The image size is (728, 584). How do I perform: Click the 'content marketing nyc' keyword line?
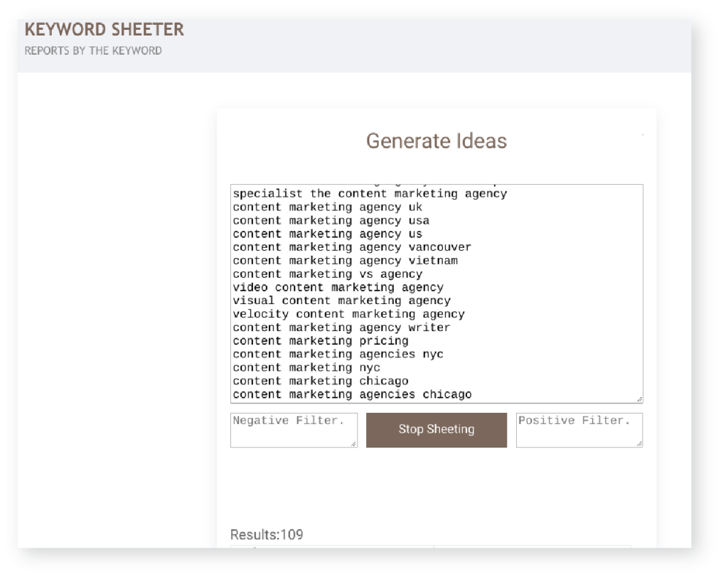306,367
